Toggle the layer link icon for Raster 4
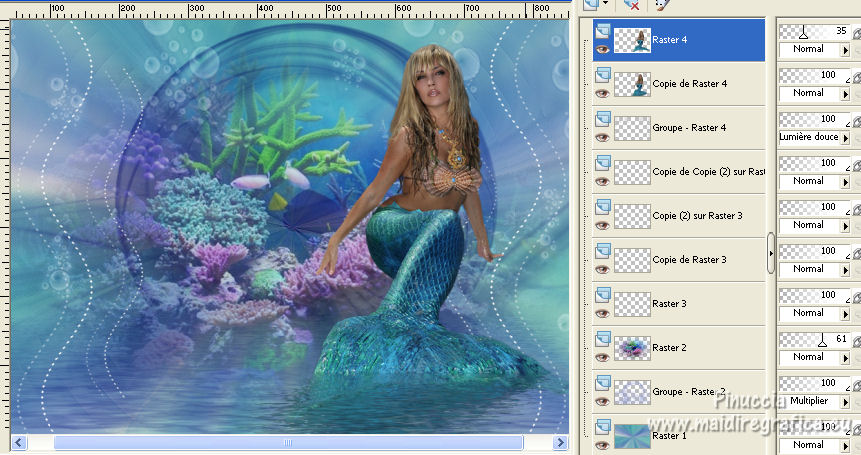This screenshot has height=455, width=861. pos(857,34)
